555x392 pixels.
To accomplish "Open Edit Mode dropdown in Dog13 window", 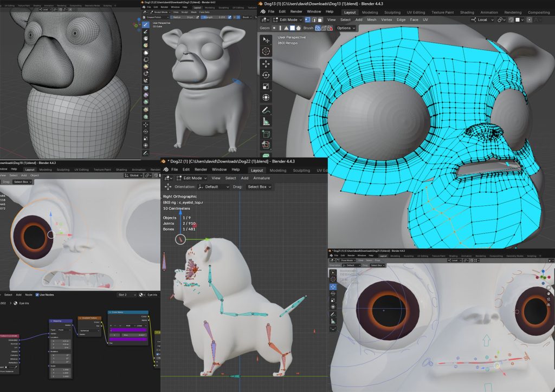I will tap(288, 20).
